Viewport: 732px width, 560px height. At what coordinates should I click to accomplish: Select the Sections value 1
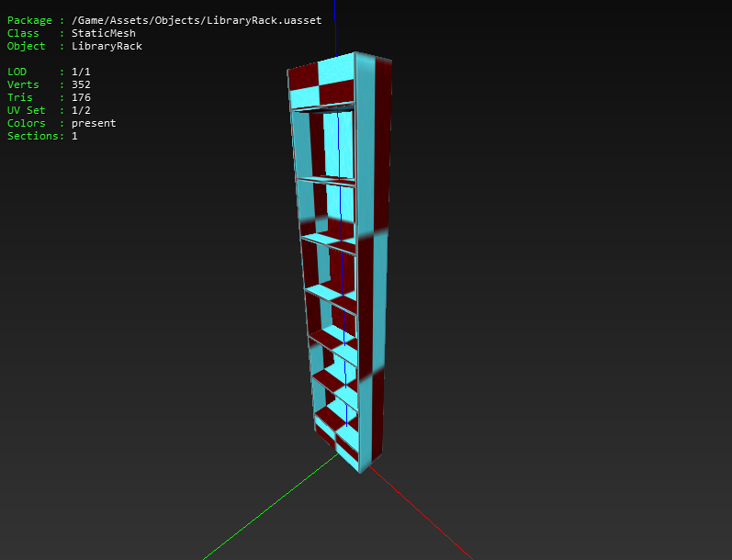pos(74,136)
